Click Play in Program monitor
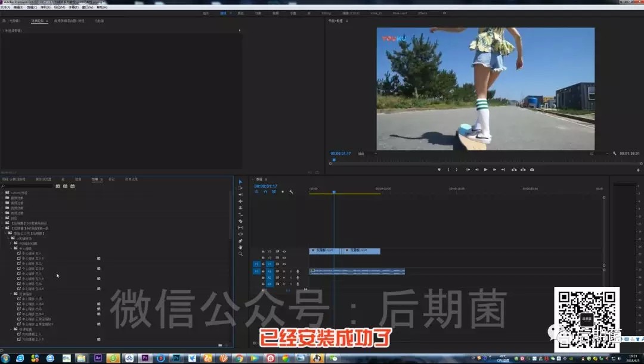The width and height of the screenshot is (644, 364). tap(485, 169)
